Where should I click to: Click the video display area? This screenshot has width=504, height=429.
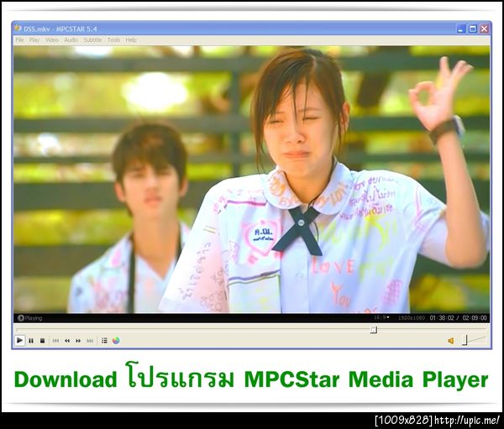[251, 180]
